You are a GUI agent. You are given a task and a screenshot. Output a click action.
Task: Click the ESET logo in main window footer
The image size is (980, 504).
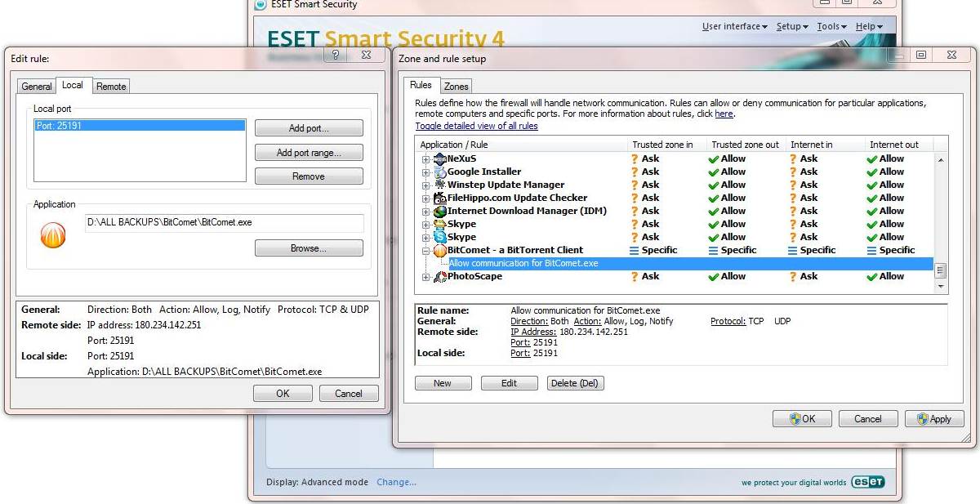(868, 482)
